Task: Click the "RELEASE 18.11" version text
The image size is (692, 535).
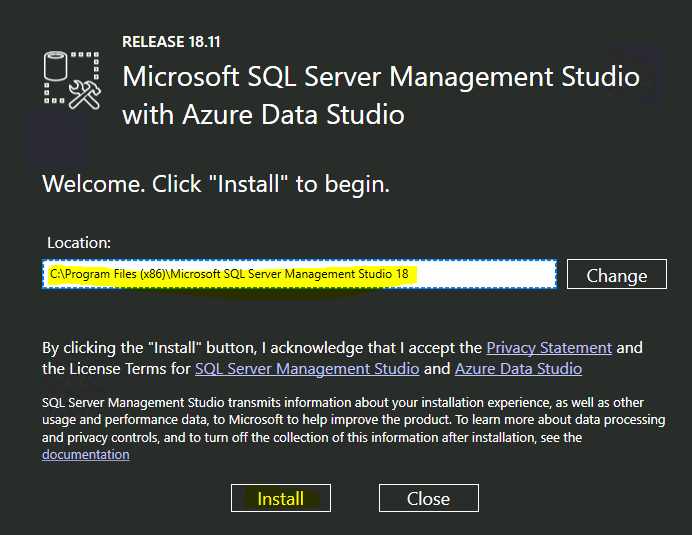Action: point(171,42)
